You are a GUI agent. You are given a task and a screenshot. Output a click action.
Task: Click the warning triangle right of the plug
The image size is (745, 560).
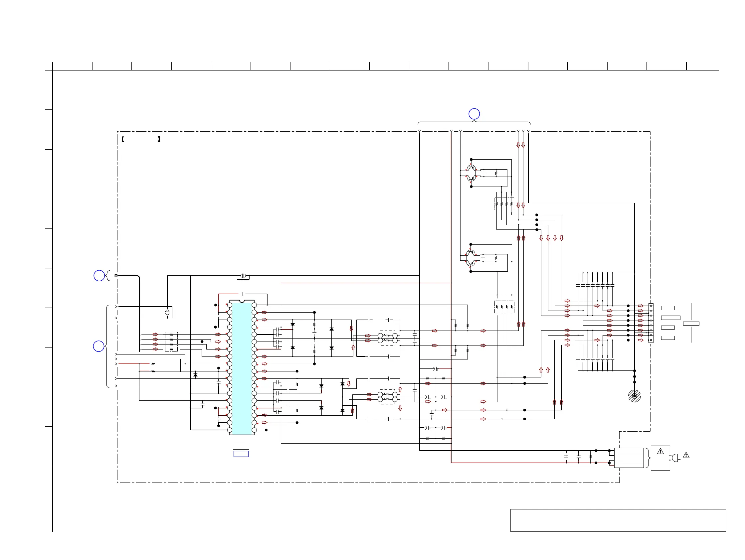point(686,455)
